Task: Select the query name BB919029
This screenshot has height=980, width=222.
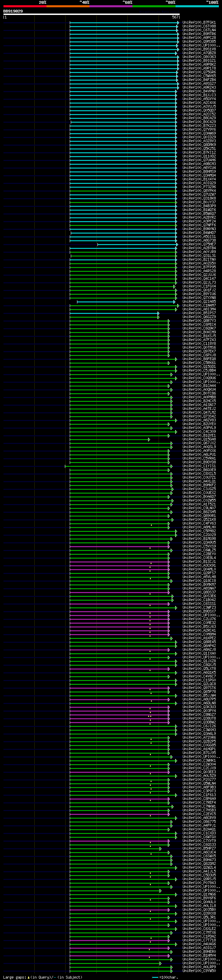Action: [x=13, y=11]
